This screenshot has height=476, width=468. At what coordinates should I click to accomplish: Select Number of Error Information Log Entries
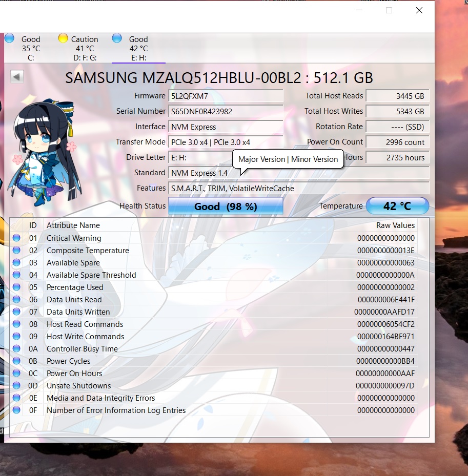pyautogui.click(x=116, y=410)
